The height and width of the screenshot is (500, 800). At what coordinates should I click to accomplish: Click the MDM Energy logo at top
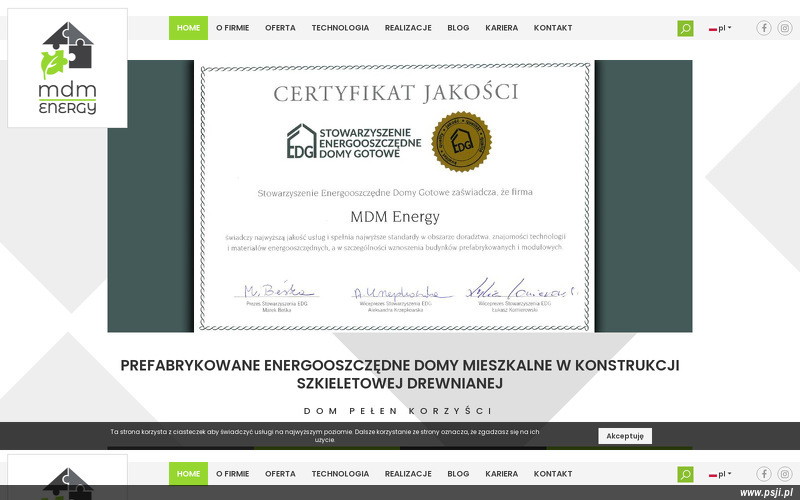tap(67, 68)
